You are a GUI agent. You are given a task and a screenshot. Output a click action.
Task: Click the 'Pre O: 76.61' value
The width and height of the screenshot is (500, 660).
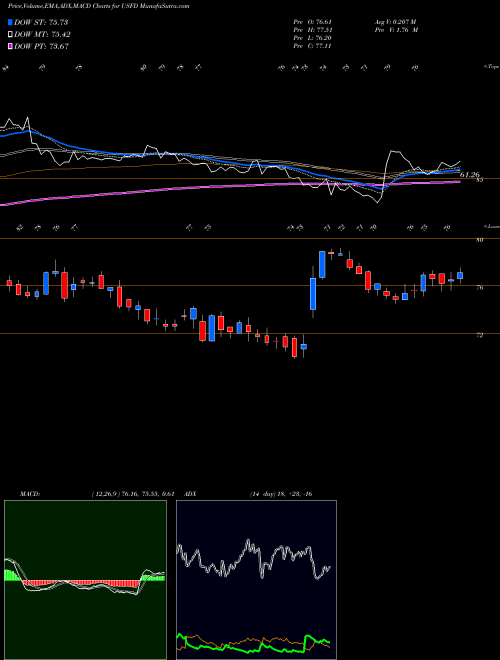313,22
